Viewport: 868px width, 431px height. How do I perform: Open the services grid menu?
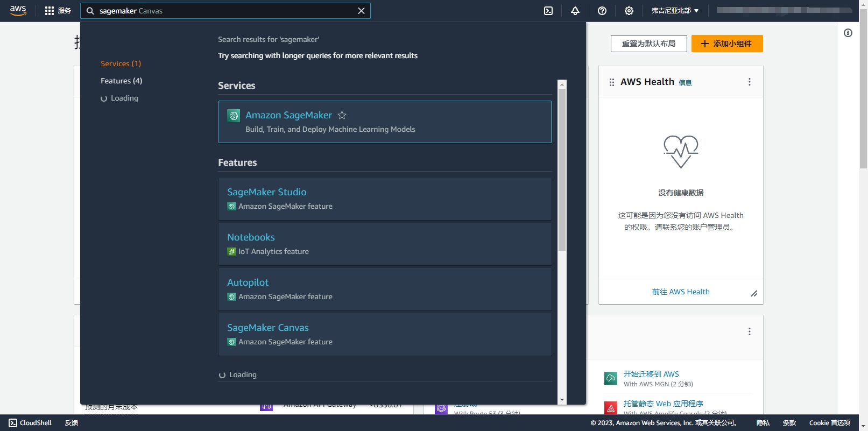click(x=50, y=11)
